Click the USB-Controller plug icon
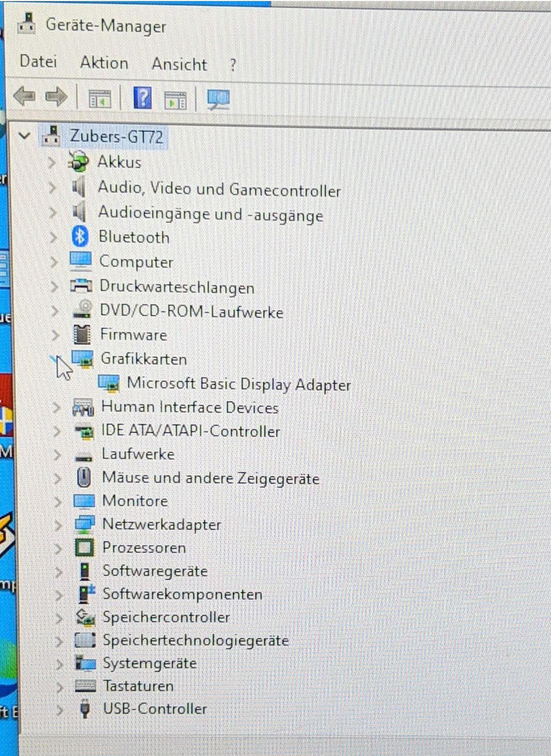The height and width of the screenshot is (756, 551). (x=85, y=709)
